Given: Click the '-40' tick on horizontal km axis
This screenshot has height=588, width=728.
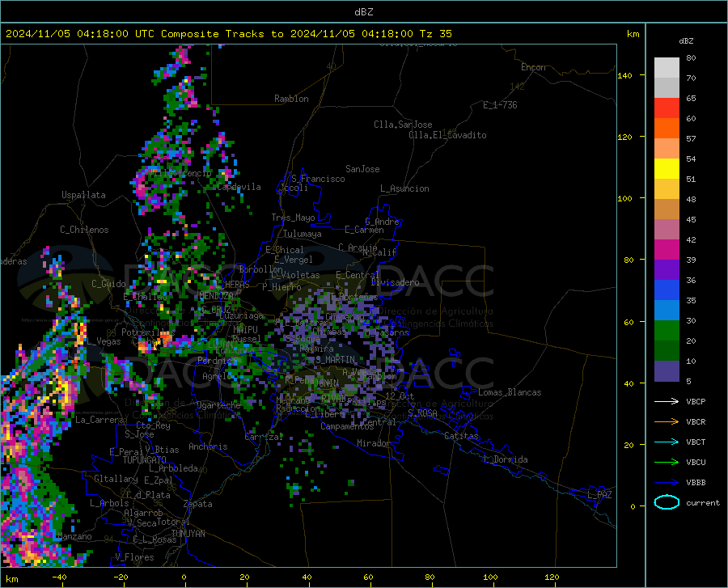Looking at the screenshot, I should point(59,577).
